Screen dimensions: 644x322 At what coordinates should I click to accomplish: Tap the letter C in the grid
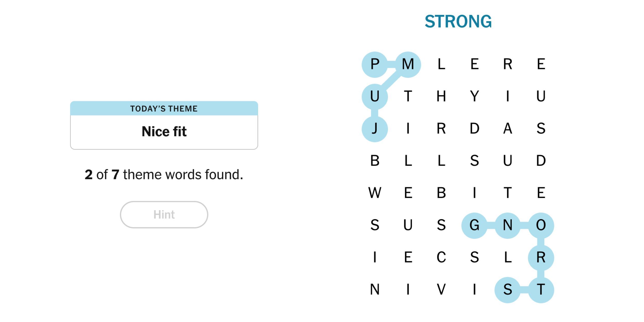[441, 257]
